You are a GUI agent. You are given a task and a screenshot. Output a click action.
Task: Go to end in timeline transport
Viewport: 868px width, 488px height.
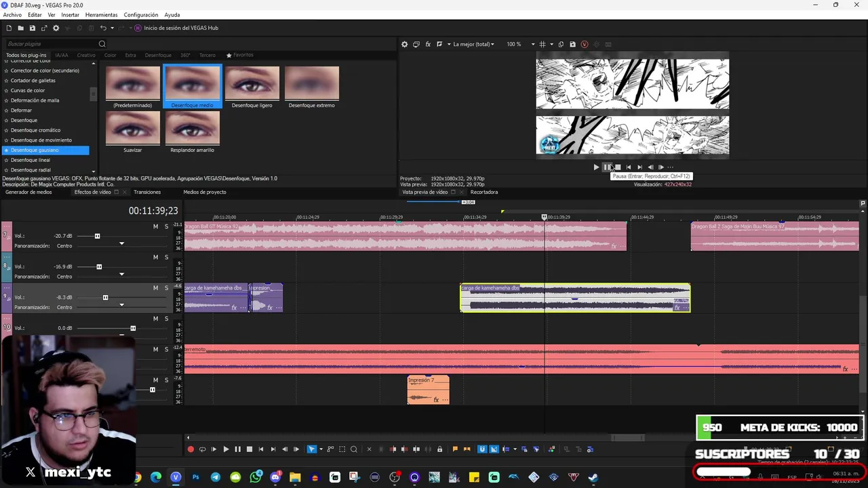coord(273,449)
